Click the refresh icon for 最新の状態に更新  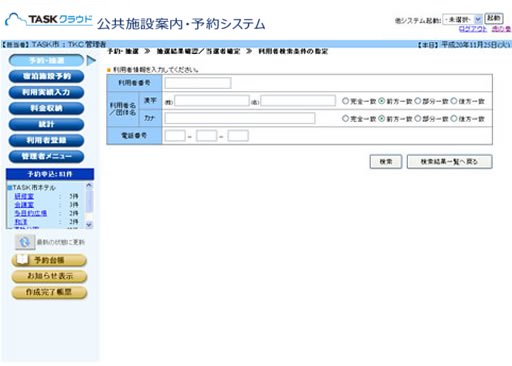(x=25, y=242)
